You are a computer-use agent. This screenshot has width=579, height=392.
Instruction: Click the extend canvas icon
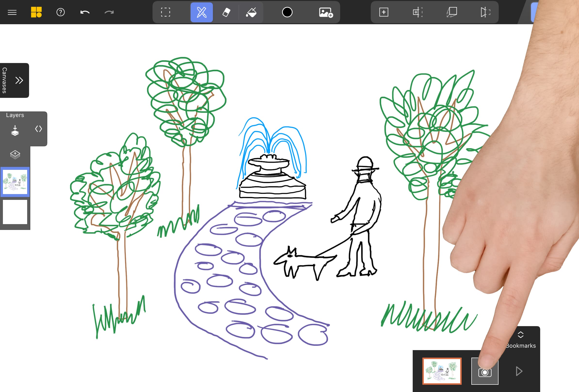point(418,12)
